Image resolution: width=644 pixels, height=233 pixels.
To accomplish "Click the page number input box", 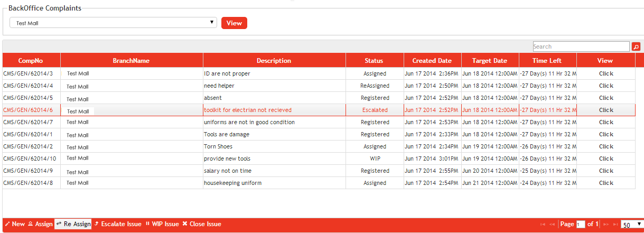I will (x=581, y=225).
